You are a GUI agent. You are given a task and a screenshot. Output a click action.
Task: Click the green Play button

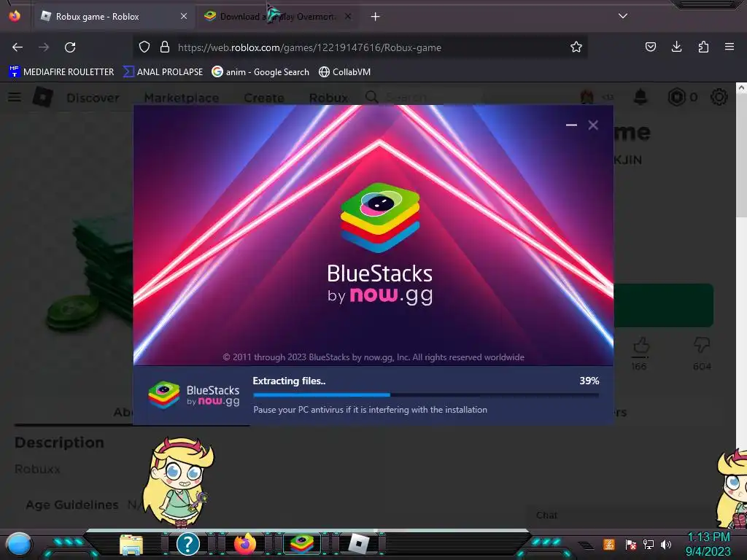(663, 306)
